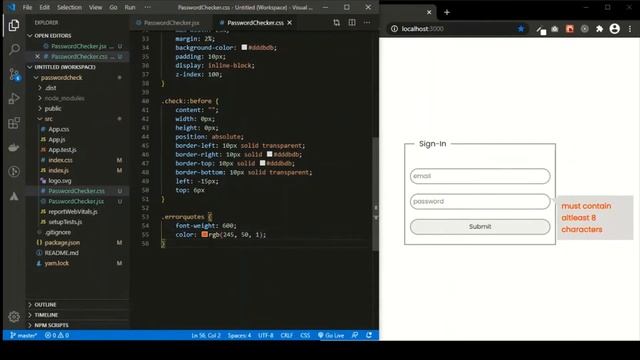Click CRLF line ending in status bar
The height and width of the screenshot is (360, 640).
point(287,336)
